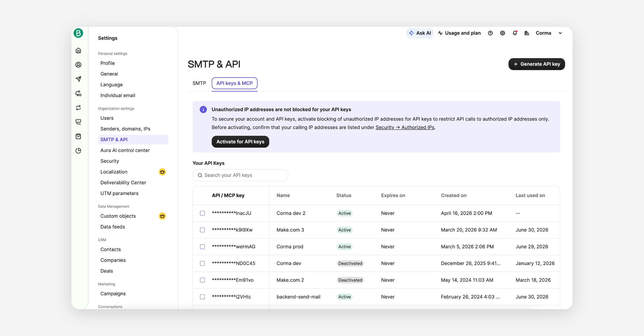
Task: Open the settings gear icon
Action: pos(503,33)
